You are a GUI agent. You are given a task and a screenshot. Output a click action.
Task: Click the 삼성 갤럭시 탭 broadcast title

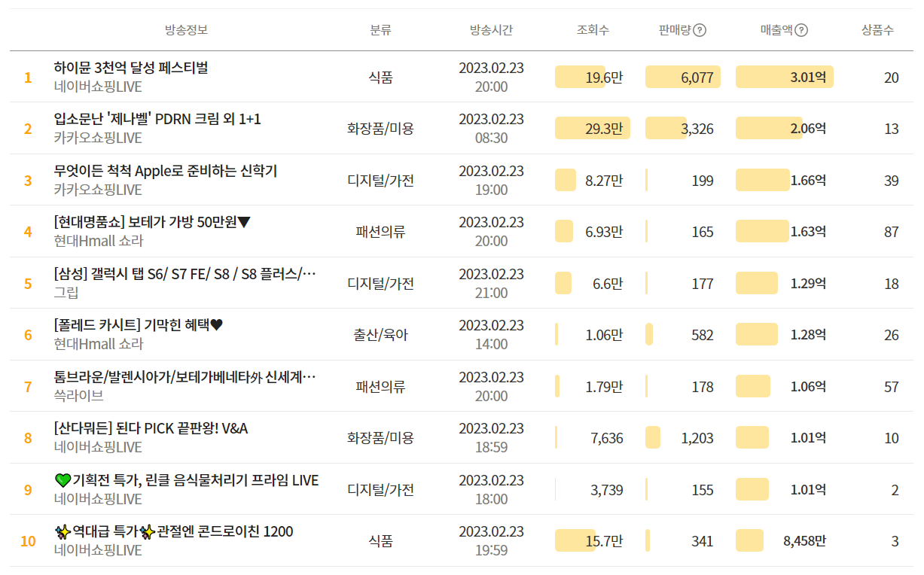(184, 274)
